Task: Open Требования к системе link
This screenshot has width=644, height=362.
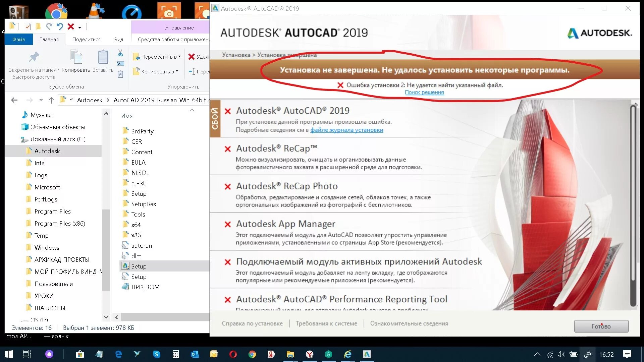Action: click(326, 323)
